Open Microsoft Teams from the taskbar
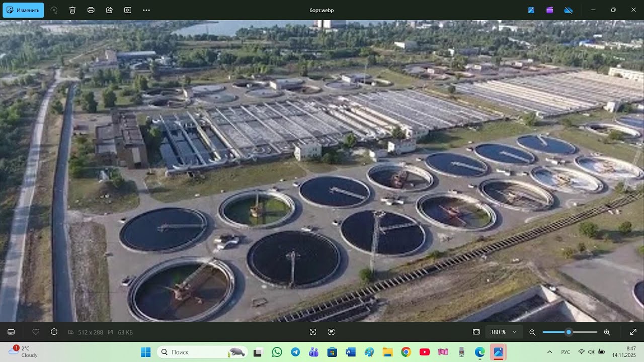 tap(314, 352)
